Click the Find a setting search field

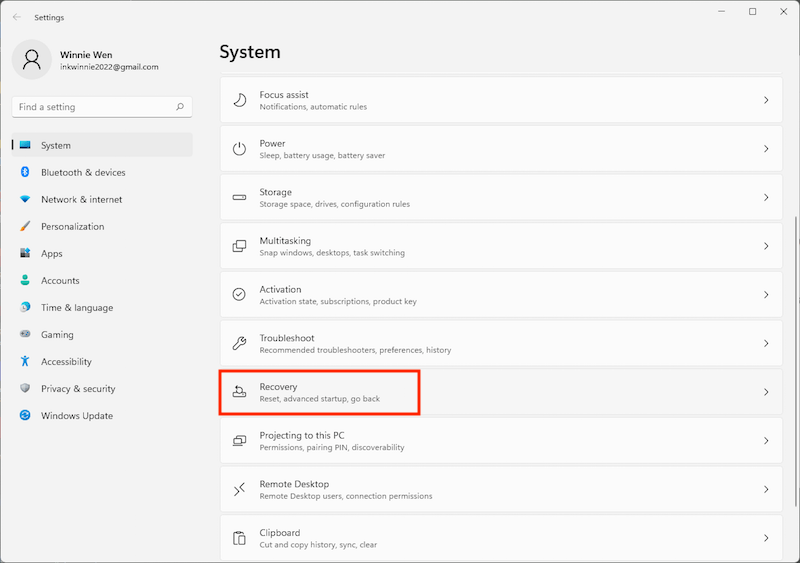pyautogui.click(x=102, y=107)
